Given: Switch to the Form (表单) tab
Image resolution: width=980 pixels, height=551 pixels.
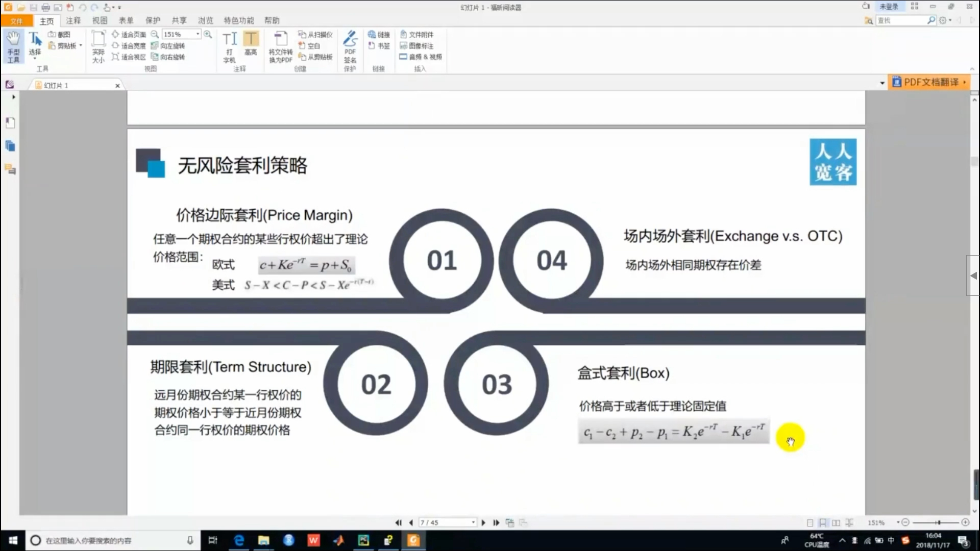Looking at the screenshot, I should pos(126,20).
